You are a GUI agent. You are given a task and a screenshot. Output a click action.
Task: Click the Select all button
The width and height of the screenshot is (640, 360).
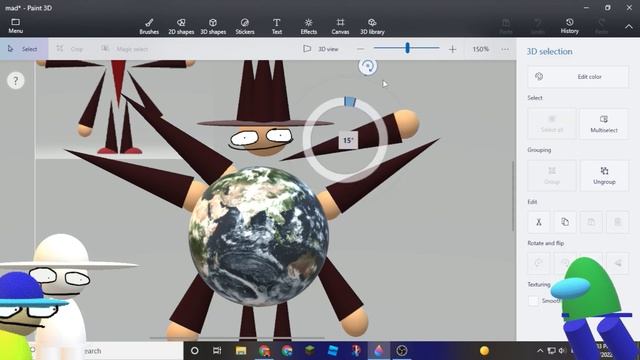click(552, 124)
